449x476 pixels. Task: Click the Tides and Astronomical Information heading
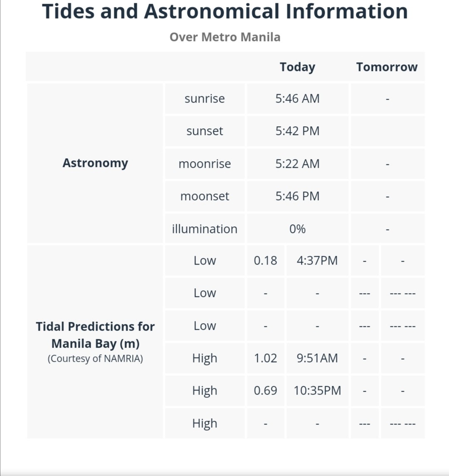[x=225, y=11]
